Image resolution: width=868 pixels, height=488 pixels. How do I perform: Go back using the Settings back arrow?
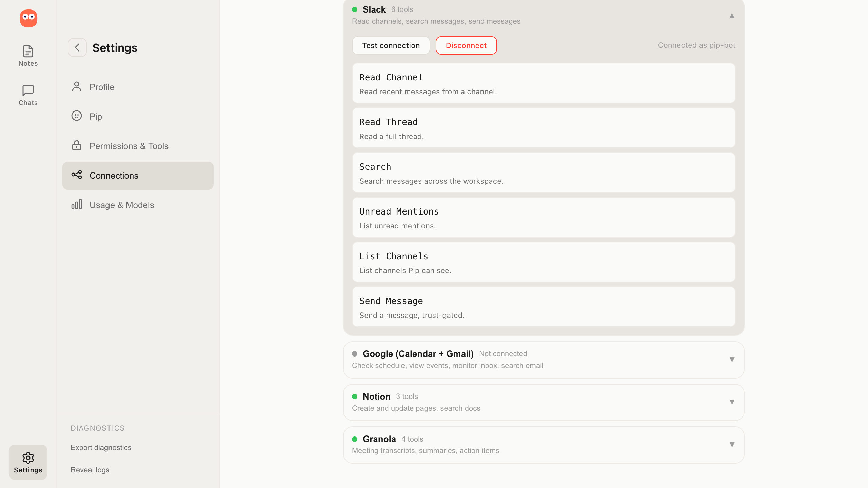pyautogui.click(x=77, y=47)
